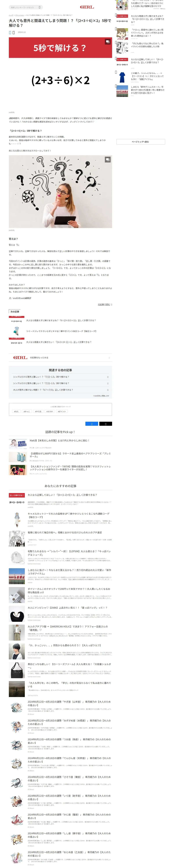Open 'ダイソーさんこのクオリティで200円' article
Viewport: 174px width, 868px height.
(69, 591)
